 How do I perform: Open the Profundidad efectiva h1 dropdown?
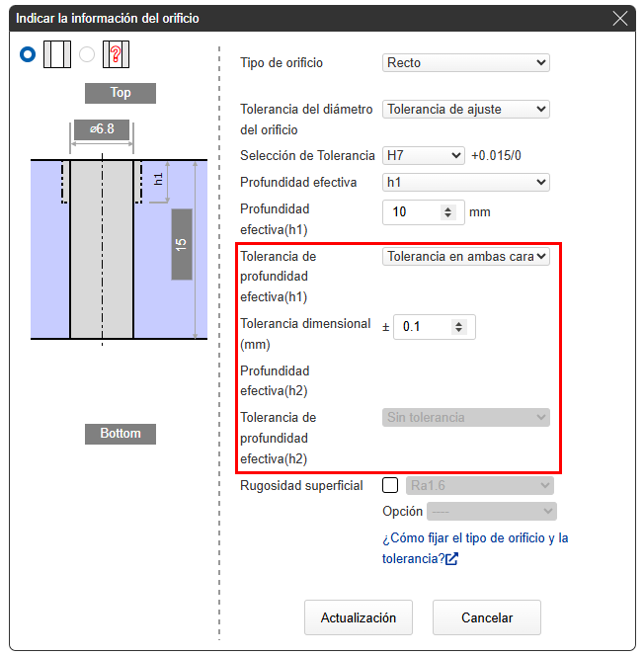[x=465, y=183]
